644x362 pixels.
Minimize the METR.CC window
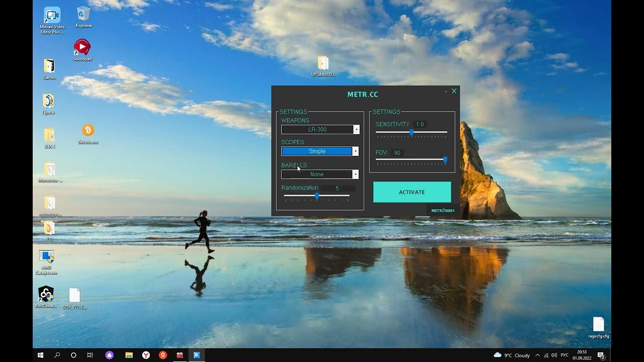pos(446,92)
